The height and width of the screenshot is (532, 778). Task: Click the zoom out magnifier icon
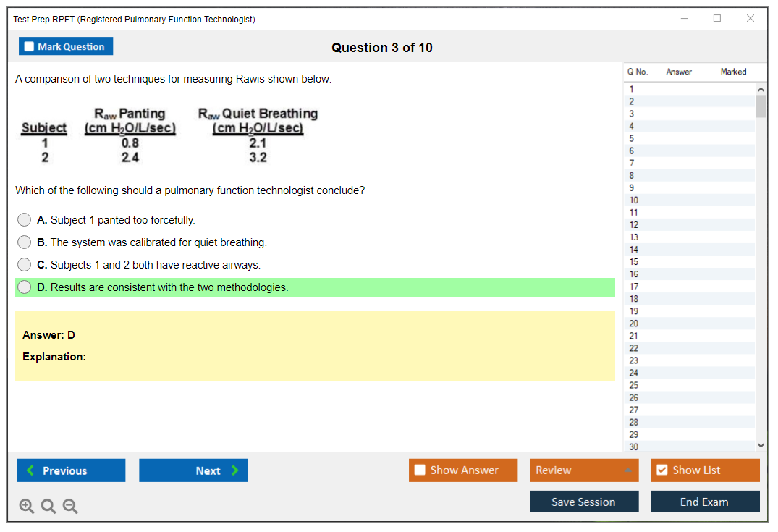pyautogui.click(x=69, y=507)
